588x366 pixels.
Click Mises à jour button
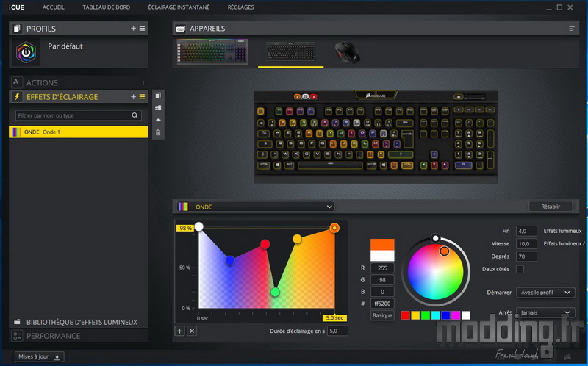click(x=40, y=356)
